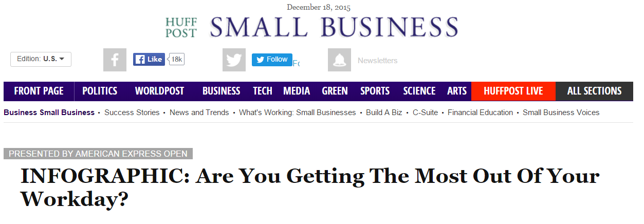Open the Green section
Image resolution: width=644 pixels, height=224 pixels.
[x=335, y=91]
